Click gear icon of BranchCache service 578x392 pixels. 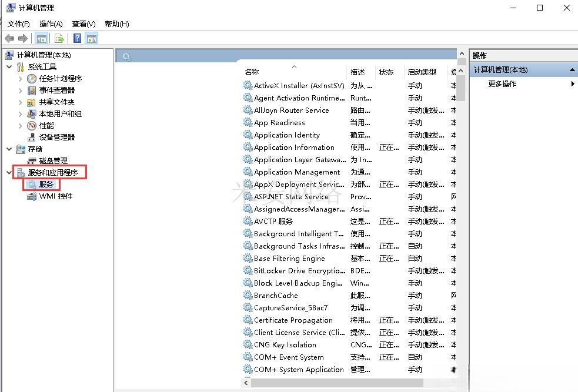coord(248,295)
